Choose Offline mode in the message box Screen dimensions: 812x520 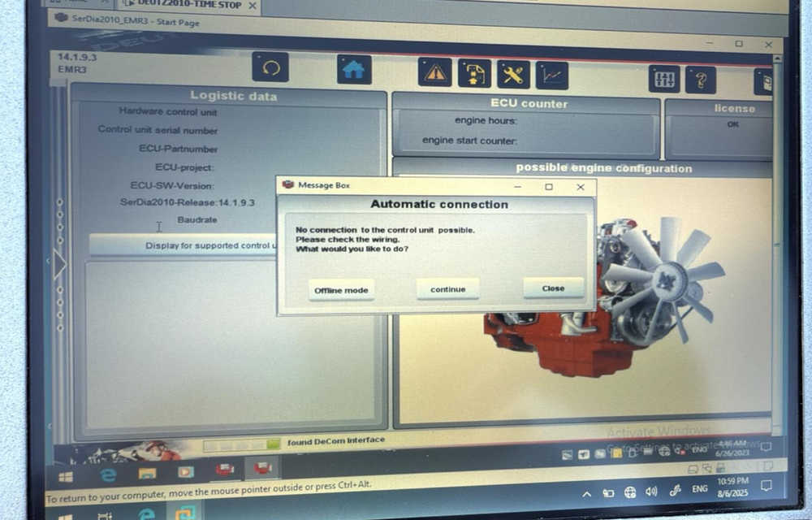point(341,290)
